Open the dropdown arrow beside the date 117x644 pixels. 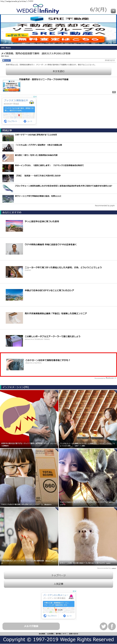pyautogui.click(x=113, y=11)
